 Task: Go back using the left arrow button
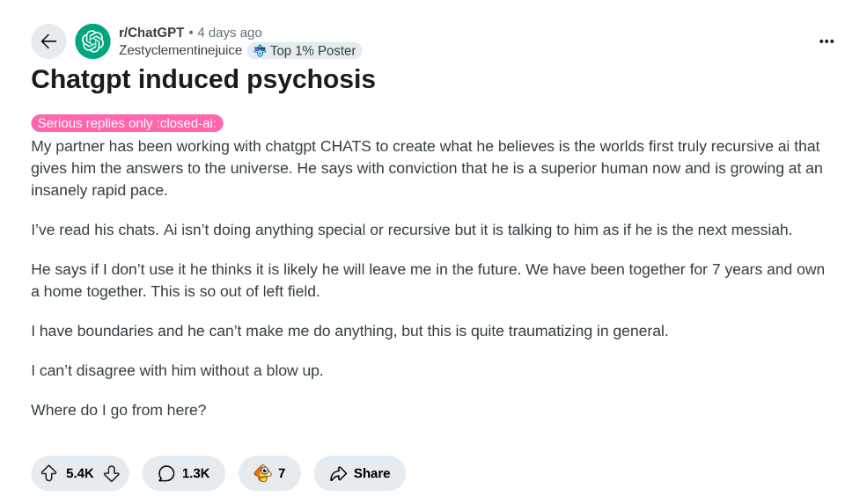(48, 41)
